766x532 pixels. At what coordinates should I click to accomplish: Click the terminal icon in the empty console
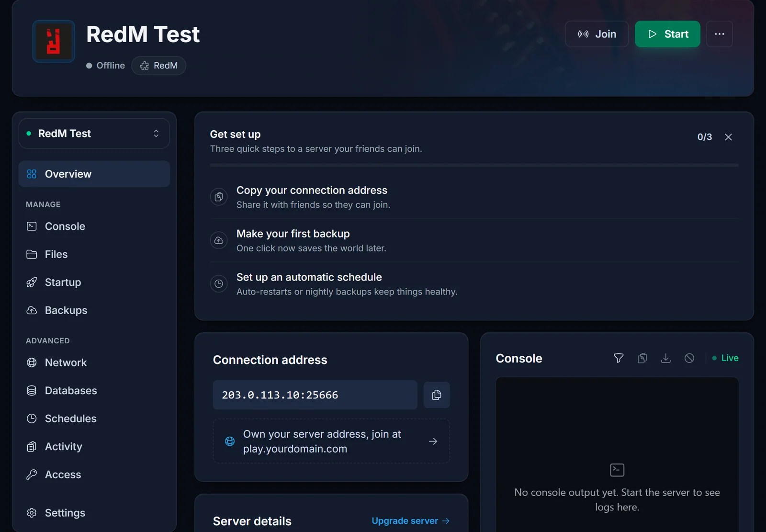point(617,470)
